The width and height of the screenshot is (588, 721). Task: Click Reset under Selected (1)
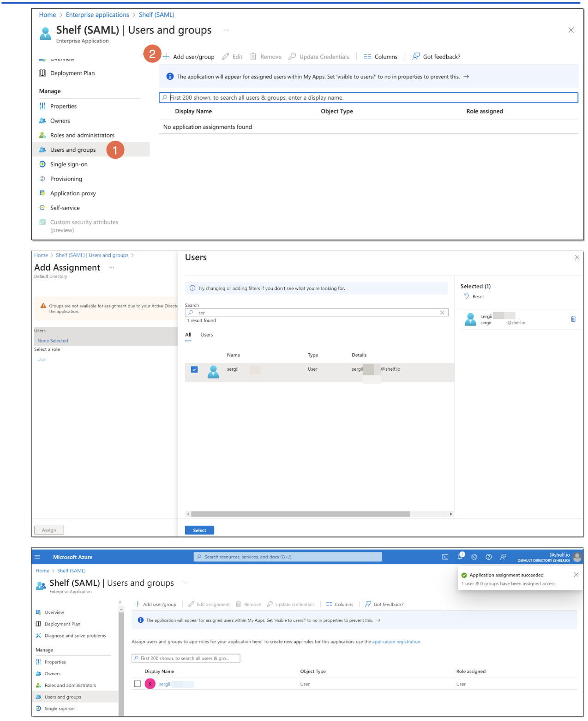point(474,297)
